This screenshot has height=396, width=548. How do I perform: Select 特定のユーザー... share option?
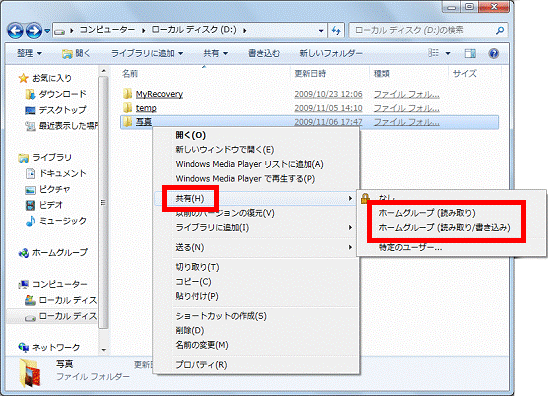[x=410, y=247]
